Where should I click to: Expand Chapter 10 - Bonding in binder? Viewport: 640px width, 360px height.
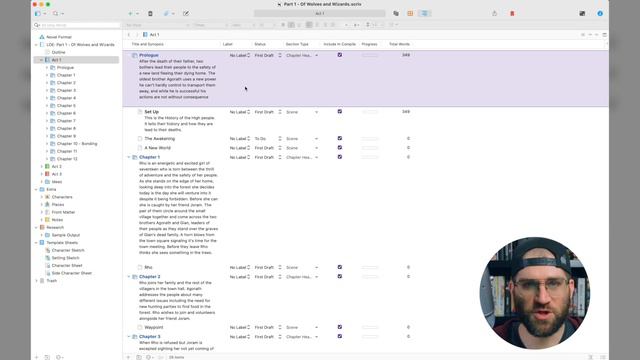coord(47,144)
